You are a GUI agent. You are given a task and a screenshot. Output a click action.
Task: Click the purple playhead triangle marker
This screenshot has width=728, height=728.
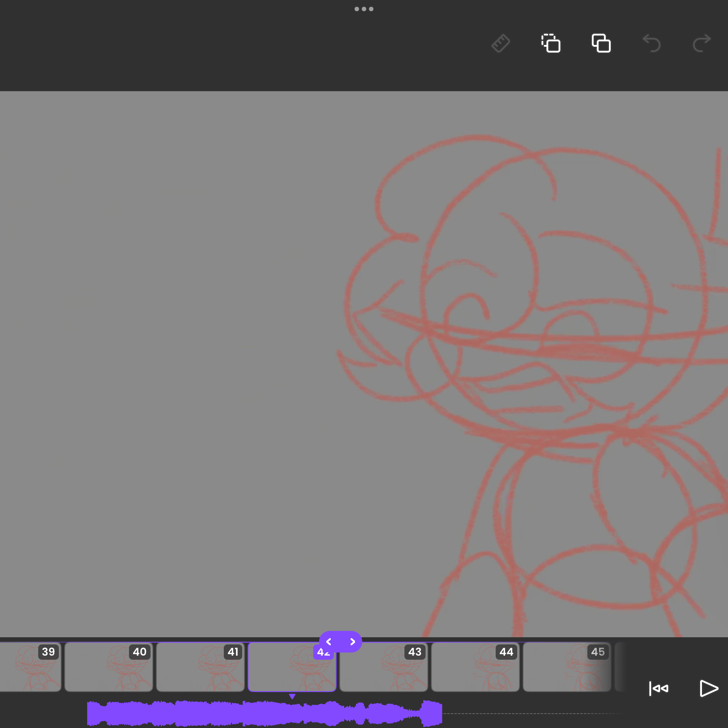292,696
